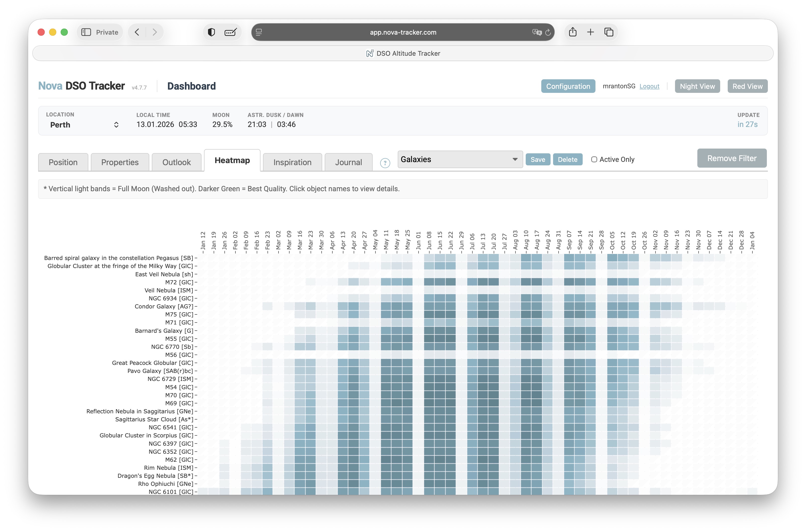Open a new tab with the plus icon

click(591, 32)
